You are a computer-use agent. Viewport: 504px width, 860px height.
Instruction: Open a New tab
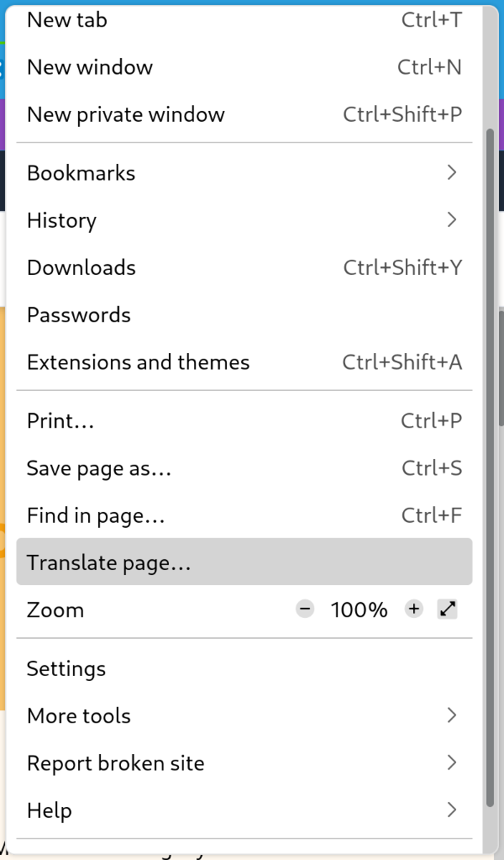[67, 19]
